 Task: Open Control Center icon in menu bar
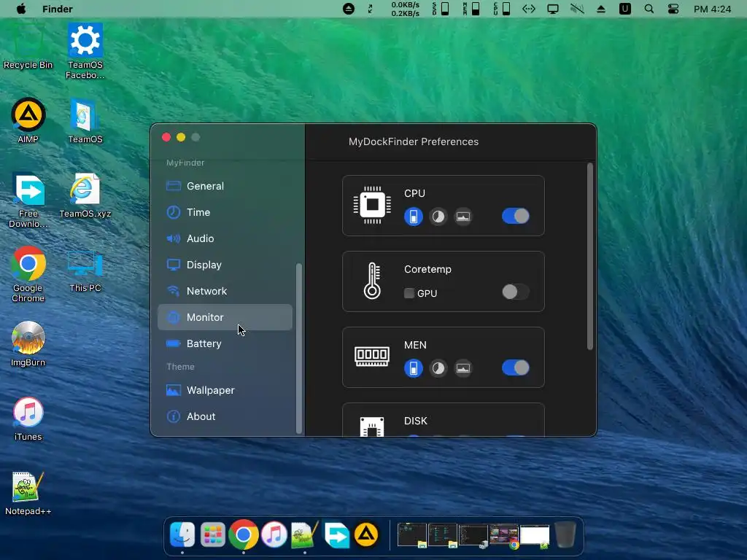pyautogui.click(x=673, y=9)
